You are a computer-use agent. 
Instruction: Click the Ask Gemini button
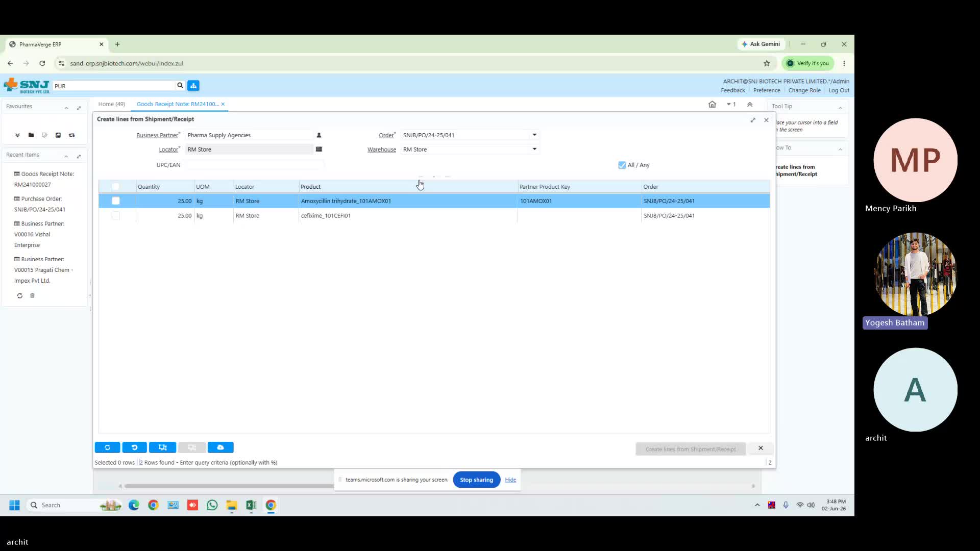coord(761,44)
